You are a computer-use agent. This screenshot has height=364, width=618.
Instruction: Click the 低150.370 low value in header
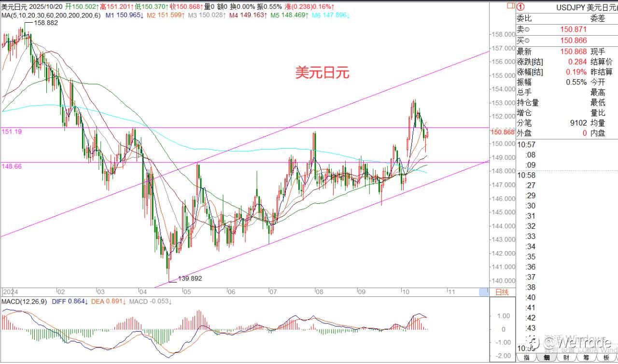coord(152,7)
